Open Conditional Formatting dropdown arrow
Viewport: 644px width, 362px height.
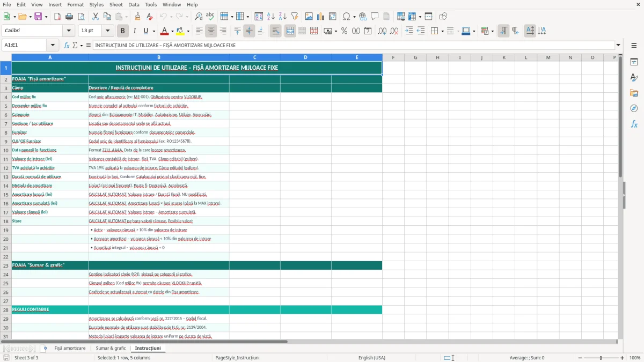492,31
